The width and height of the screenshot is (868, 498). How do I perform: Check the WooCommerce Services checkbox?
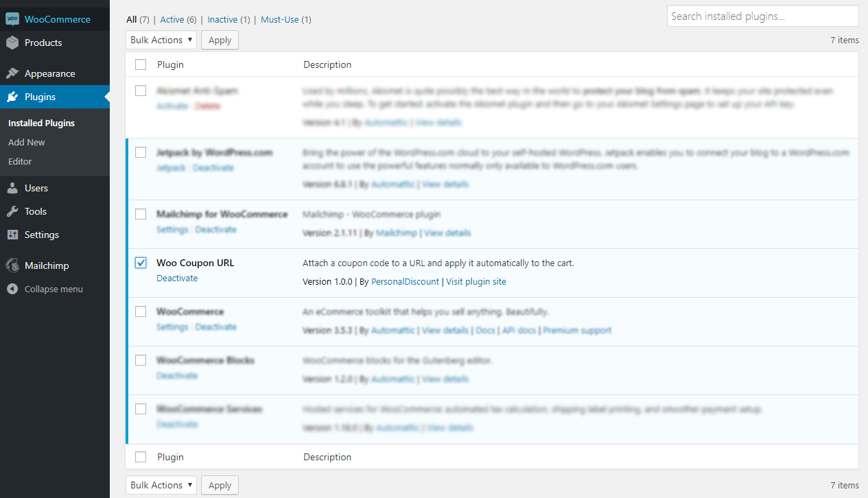(x=141, y=409)
